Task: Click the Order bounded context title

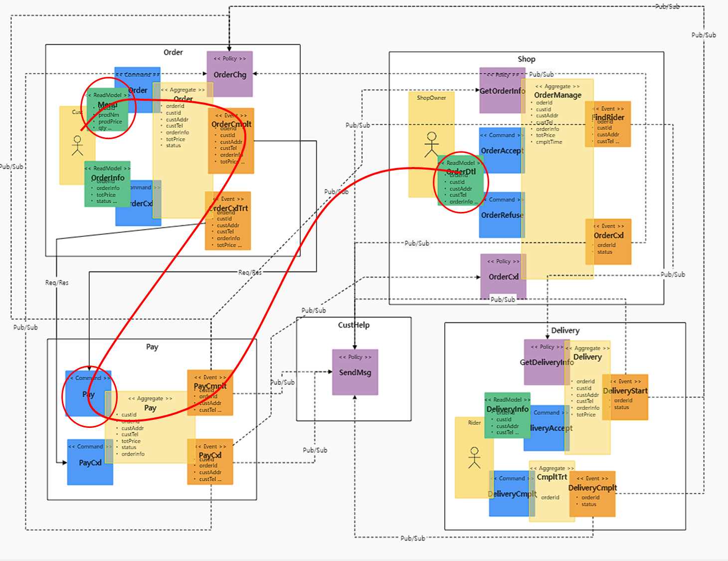Action: pos(173,52)
